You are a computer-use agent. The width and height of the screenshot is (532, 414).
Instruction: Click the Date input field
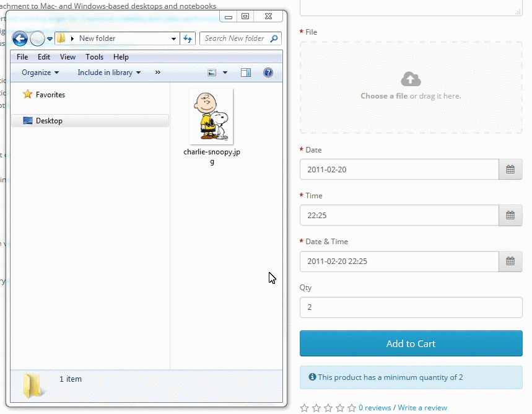pyautogui.click(x=399, y=169)
